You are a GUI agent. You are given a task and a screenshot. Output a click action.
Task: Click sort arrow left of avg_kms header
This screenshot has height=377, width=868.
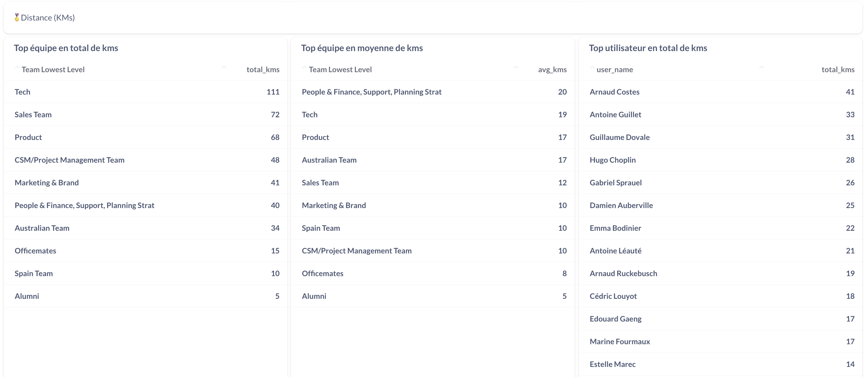coord(515,68)
